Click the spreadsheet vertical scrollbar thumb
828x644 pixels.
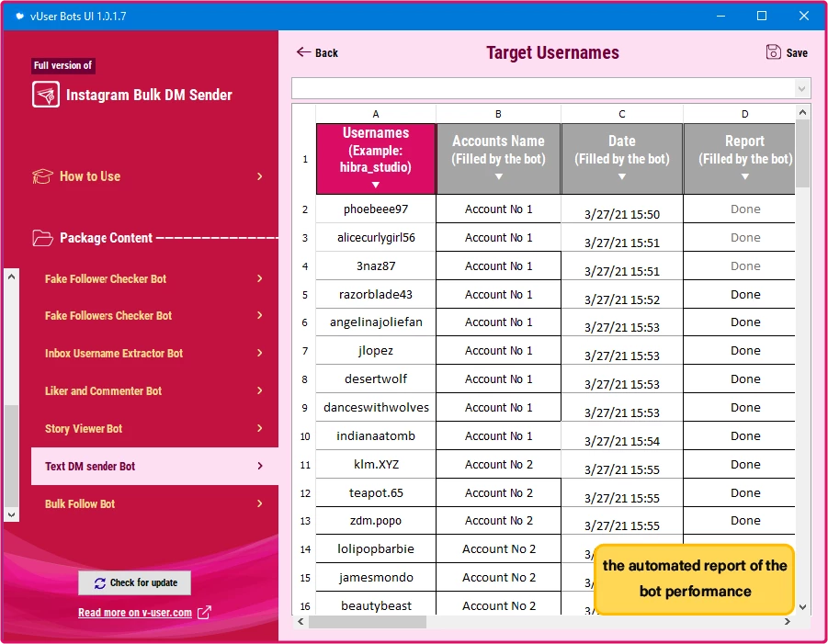click(802, 153)
